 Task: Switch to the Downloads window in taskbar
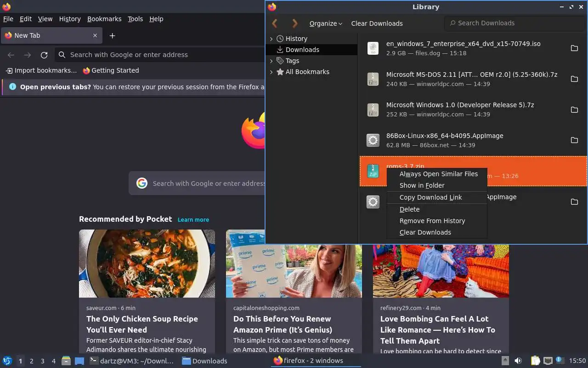pyautogui.click(x=205, y=361)
